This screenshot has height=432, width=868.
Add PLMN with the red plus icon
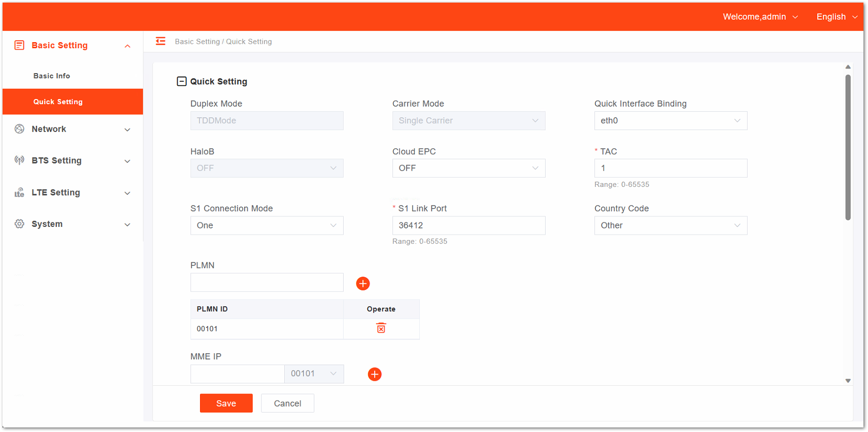[x=363, y=283]
